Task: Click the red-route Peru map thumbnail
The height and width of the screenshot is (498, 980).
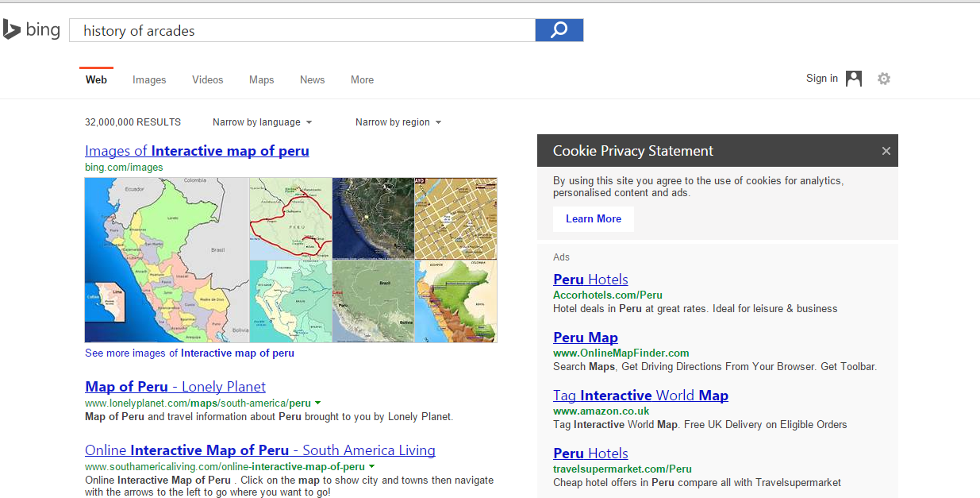Action: click(x=290, y=218)
